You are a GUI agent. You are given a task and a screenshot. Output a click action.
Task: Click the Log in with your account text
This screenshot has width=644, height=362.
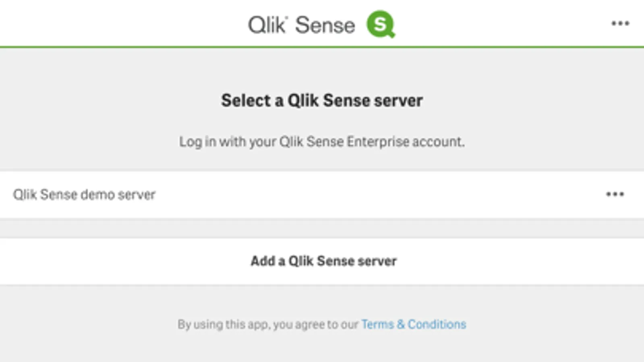(x=322, y=142)
